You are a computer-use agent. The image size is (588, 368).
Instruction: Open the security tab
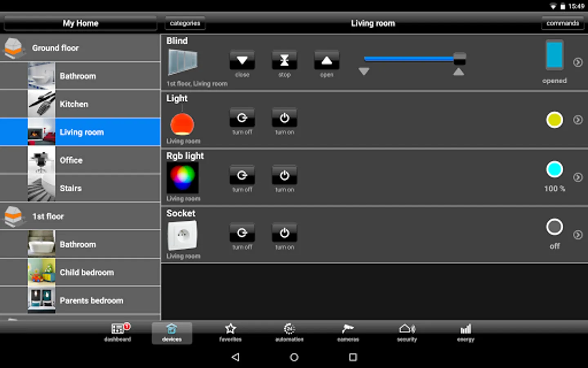click(x=407, y=332)
